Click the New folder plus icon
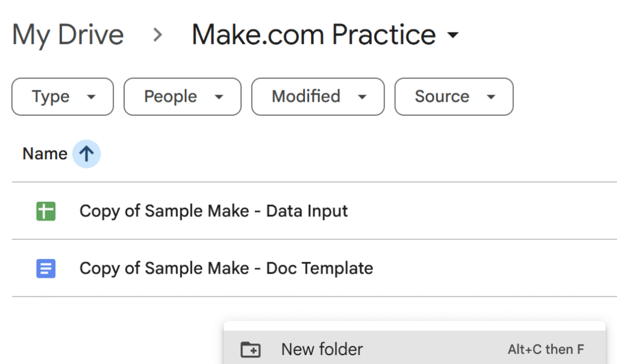The height and width of the screenshot is (364, 617). (x=250, y=350)
